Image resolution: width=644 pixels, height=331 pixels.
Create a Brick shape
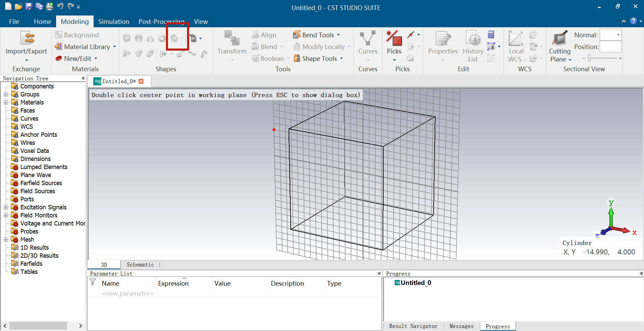coord(127,38)
